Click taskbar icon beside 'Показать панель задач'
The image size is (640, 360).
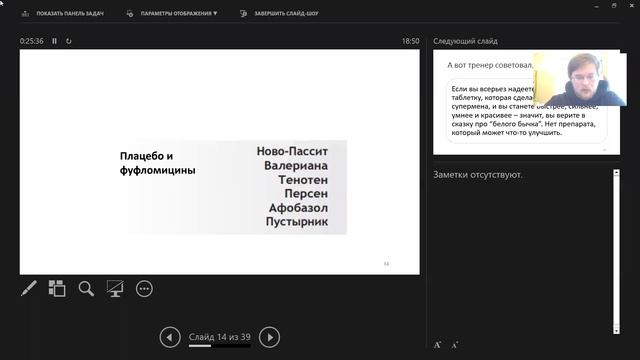click(x=25, y=13)
